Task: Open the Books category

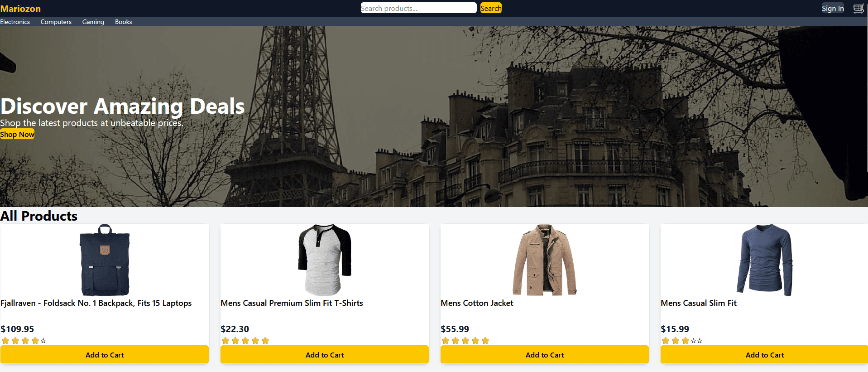Action: [124, 22]
